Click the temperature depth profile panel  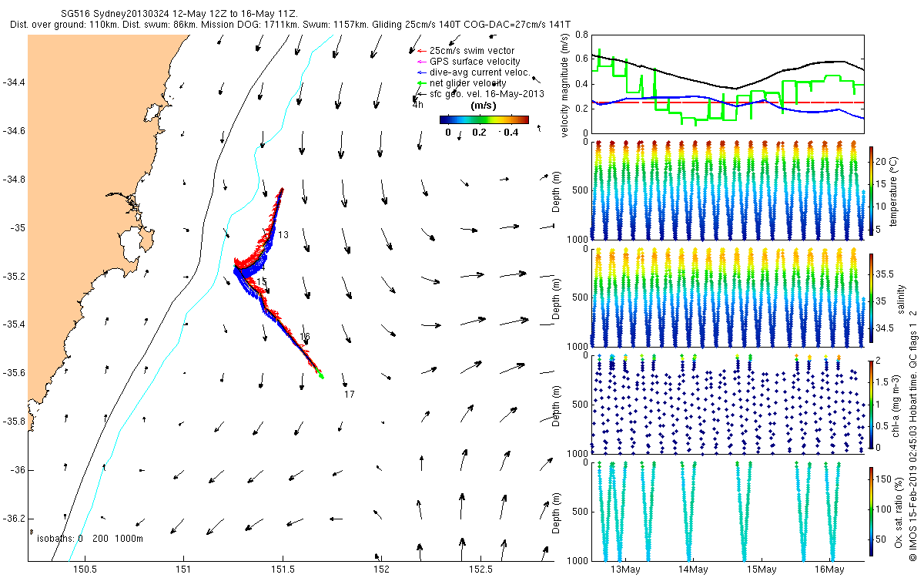point(728,191)
